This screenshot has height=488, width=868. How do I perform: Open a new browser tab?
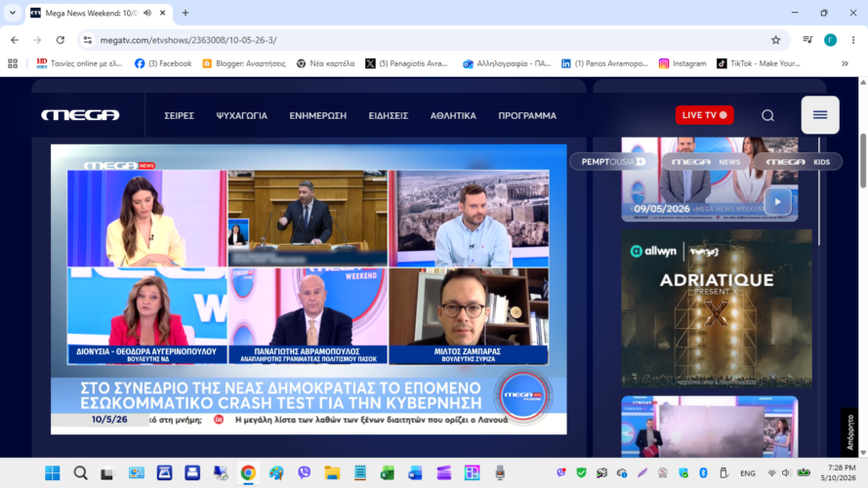[186, 13]
